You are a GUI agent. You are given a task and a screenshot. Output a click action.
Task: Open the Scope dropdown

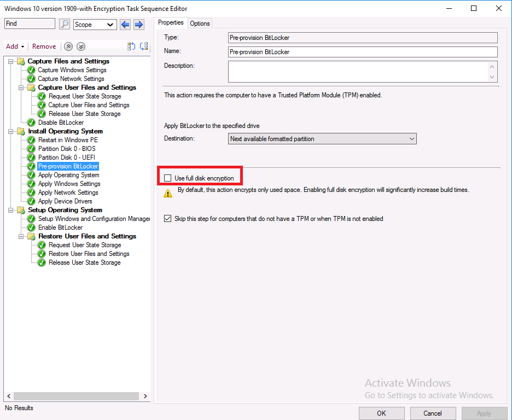point(95,25)
